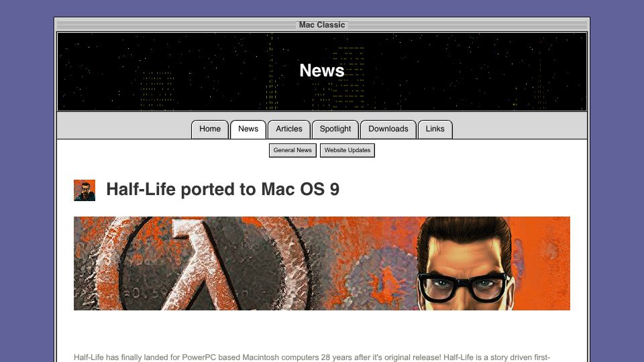The image size is (644, 362).
Task: Open the Links tab
Action: (435, 129)
